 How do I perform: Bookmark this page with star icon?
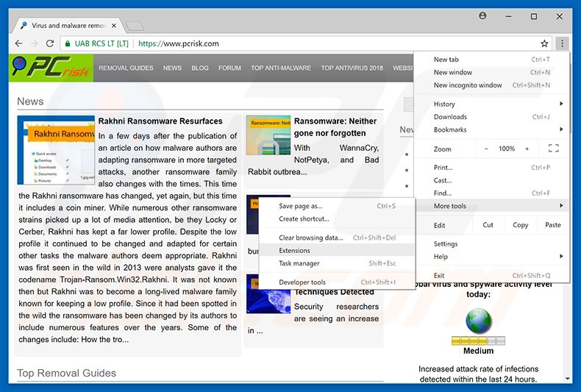[544, 43]
